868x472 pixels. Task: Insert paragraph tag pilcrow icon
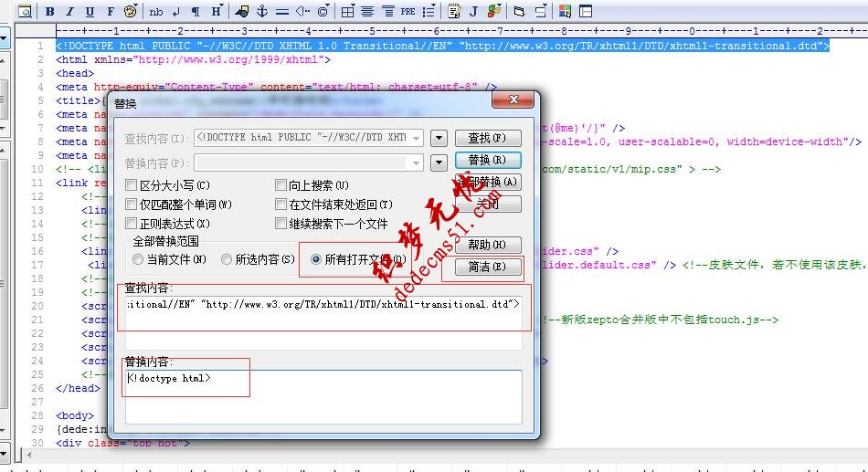click(196, 11)
